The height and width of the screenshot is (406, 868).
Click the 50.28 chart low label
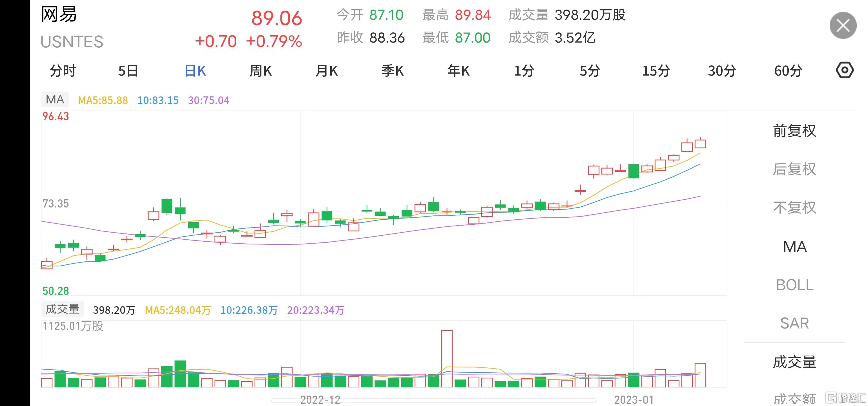click(56, 291)
